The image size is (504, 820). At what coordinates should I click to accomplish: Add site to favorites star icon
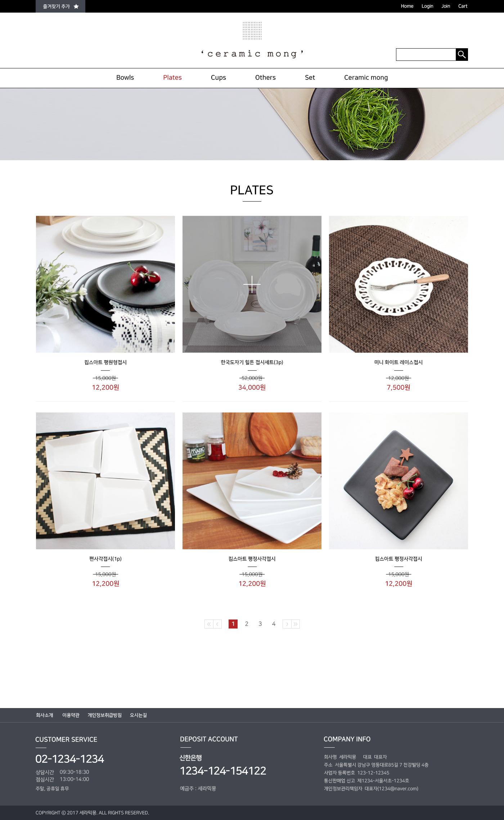pos(76,6)
